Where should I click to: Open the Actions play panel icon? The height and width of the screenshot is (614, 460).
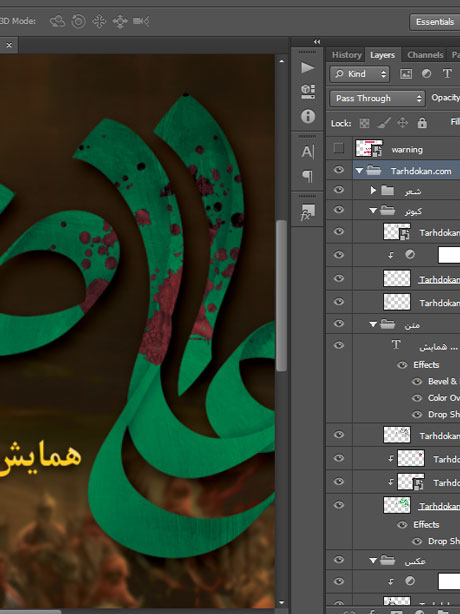click(x=308, y=68)
